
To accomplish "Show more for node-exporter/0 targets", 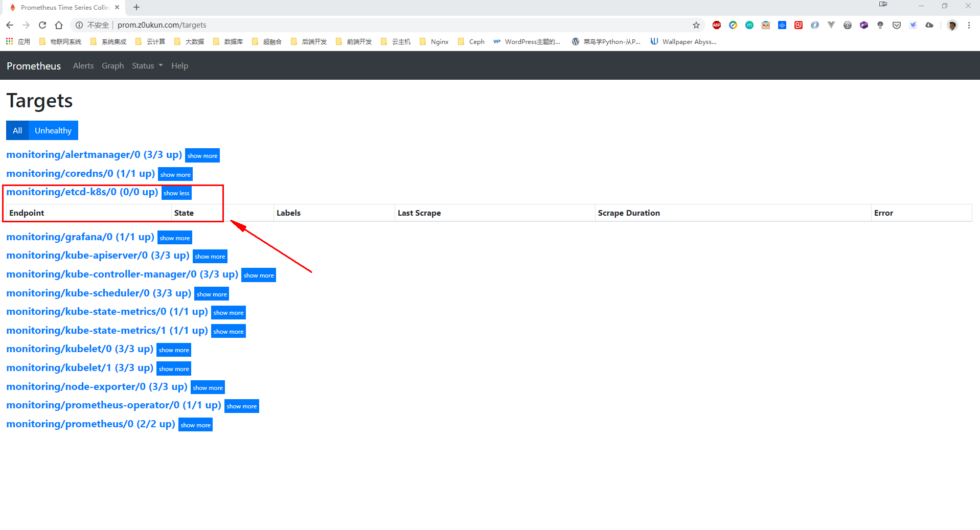I will click(x=208, y=387).
